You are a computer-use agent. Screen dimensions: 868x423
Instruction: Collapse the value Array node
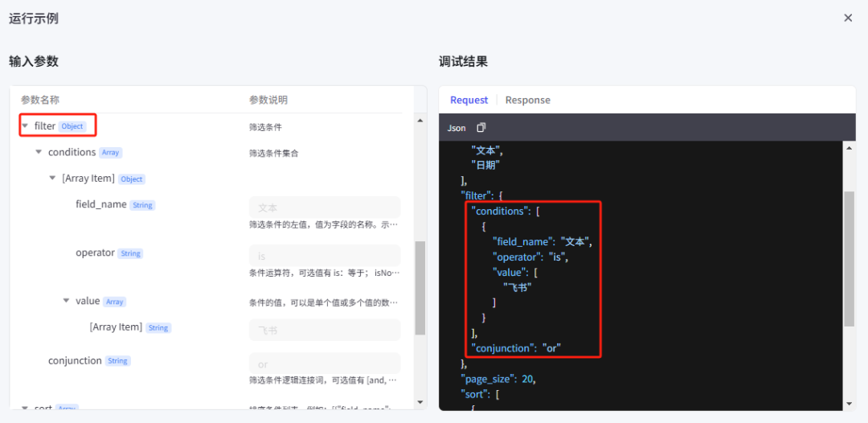(67, 302)
